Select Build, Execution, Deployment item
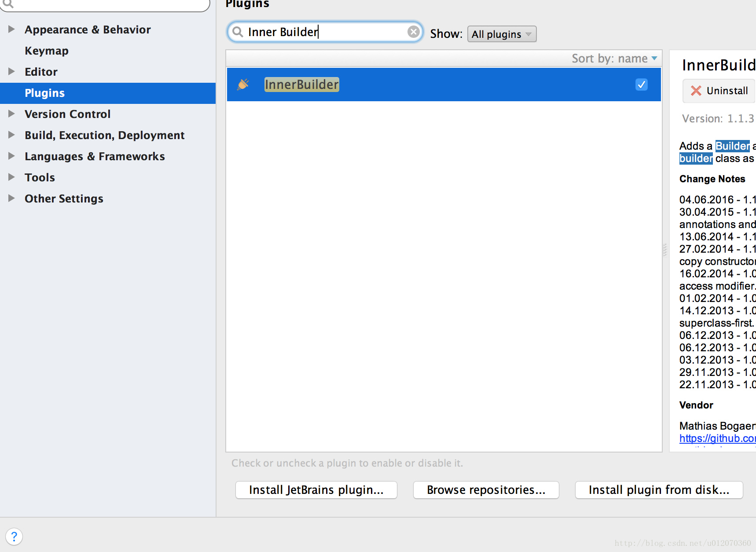Screen dimensions: 756x552 (104, 135)
